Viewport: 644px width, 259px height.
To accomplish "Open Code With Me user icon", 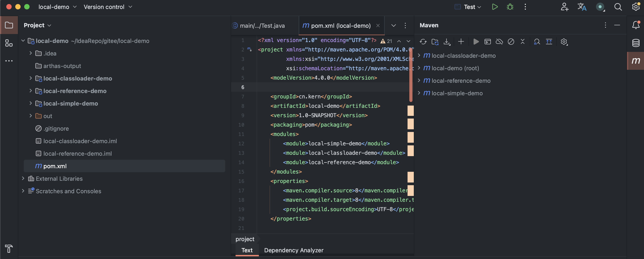I will (x=565, y=7).
